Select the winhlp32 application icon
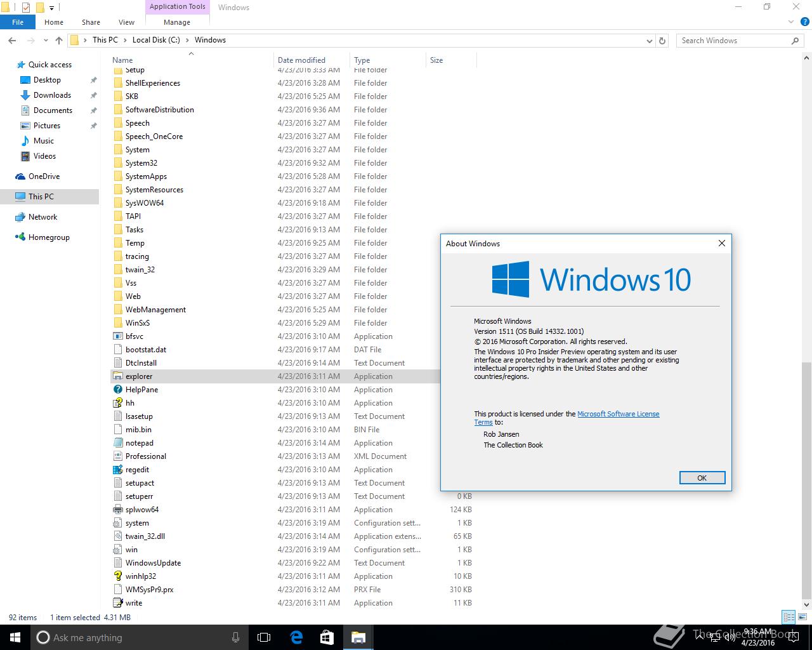Screen dimensions: 812x650 pyautogui.click(x=117, y=576)
